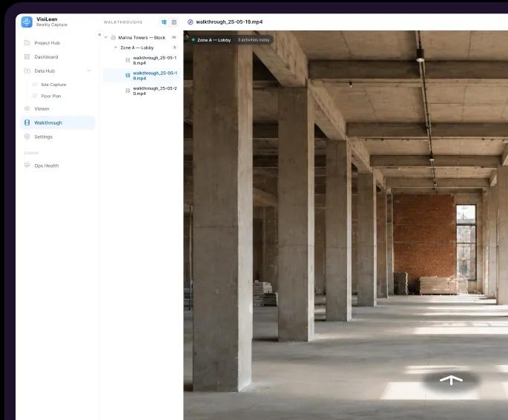This screenshot has width=508, height=420.
Task: Open Floor Plan under Data Hub
Action: point(51,96)
